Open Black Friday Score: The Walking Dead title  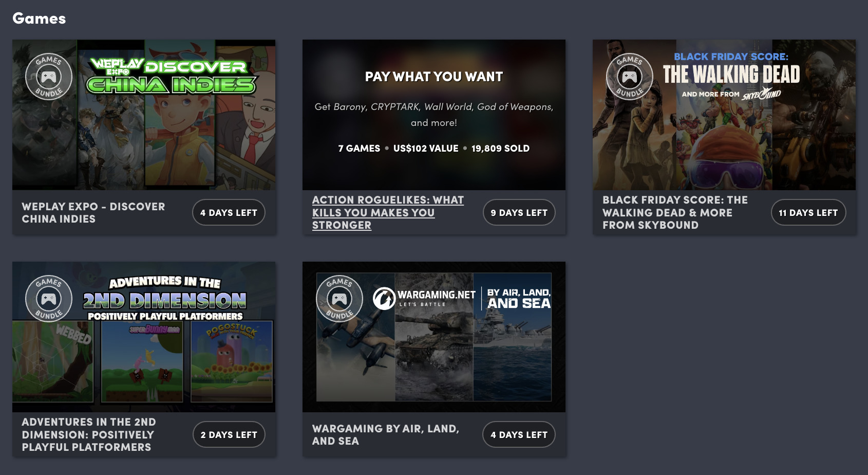(675, 212)
